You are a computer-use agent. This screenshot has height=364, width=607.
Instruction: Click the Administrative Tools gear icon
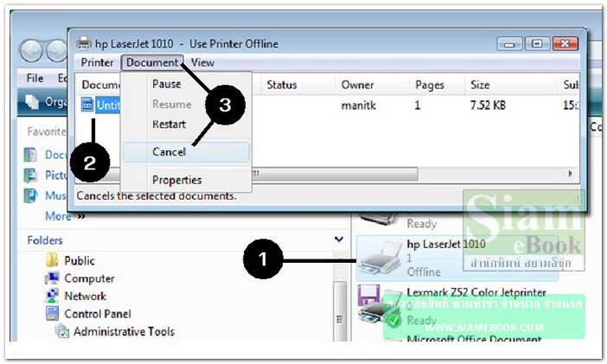(x=61, y=331)
